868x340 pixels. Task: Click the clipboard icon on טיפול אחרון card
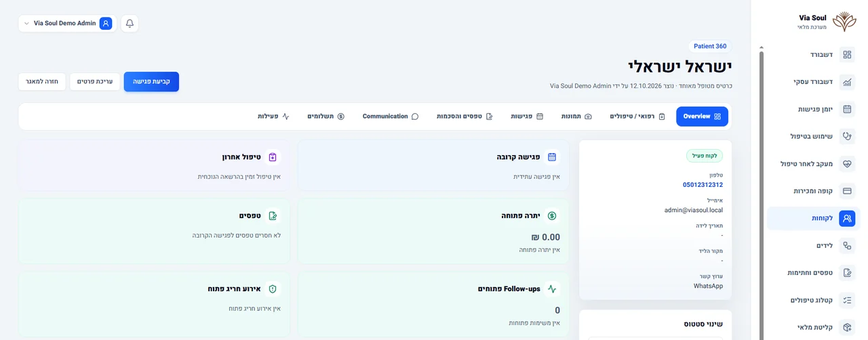273,157
